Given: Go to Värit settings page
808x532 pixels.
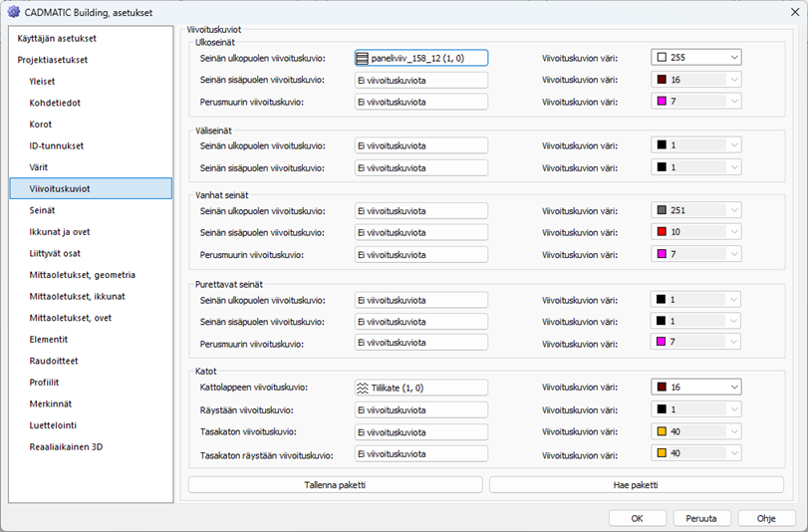Looking at the screenshot, I should click(39, 166).
